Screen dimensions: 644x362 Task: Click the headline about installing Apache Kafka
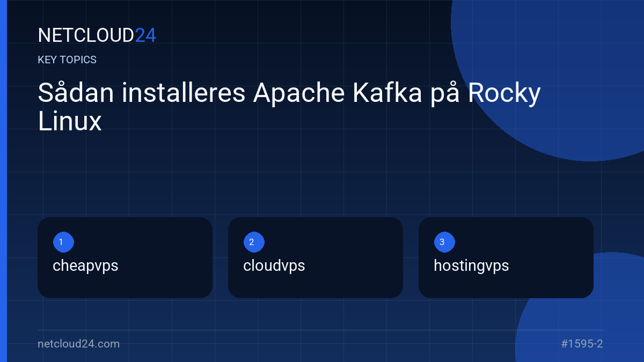(x=289, y=107)
